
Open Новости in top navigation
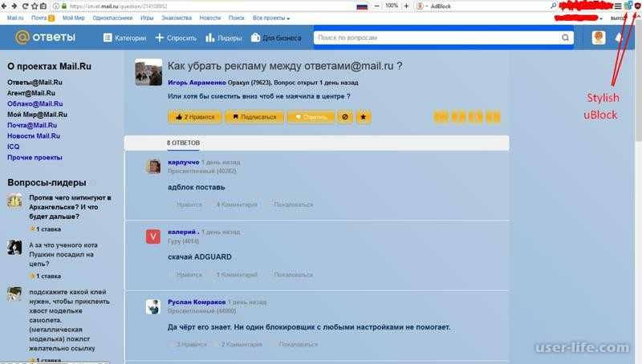(209, 18)
